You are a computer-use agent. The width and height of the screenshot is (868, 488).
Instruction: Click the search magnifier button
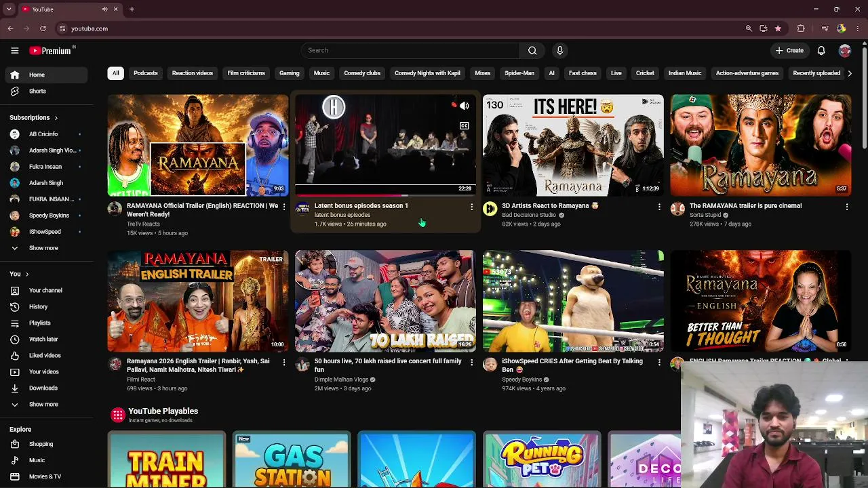click(x=532, y=50)
